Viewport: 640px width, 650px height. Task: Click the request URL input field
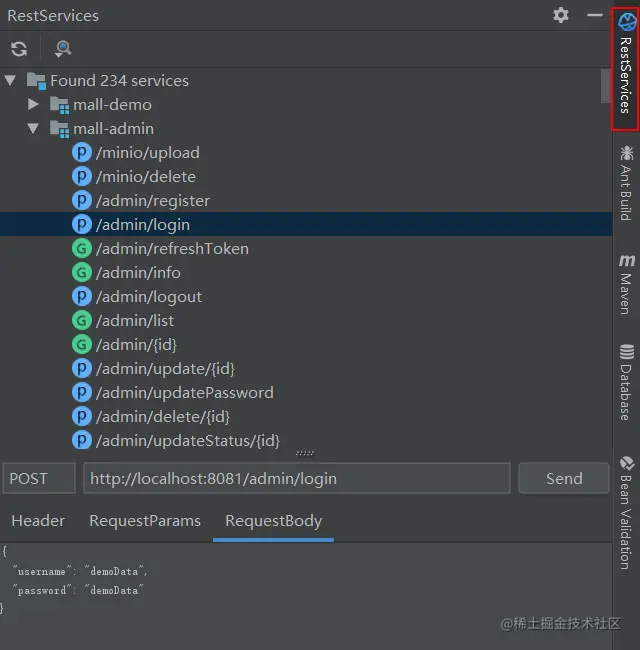[x=297, y=478]
